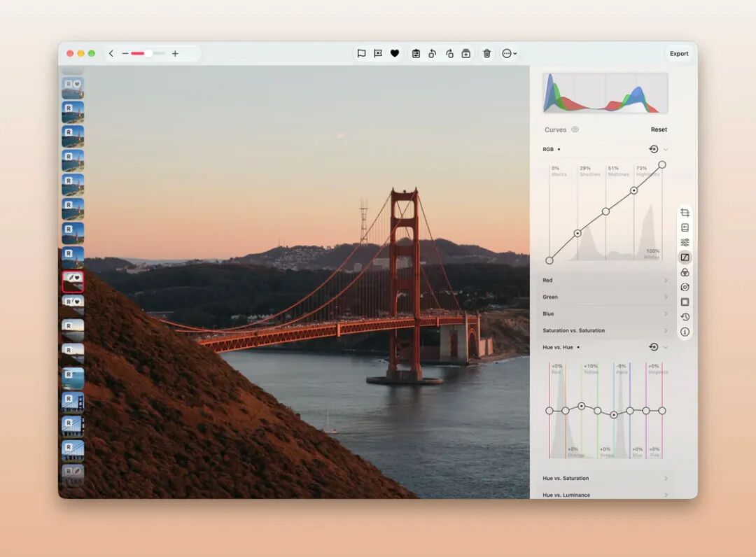Expand Saturation vs. Saturation section

(x=605, y=330)
